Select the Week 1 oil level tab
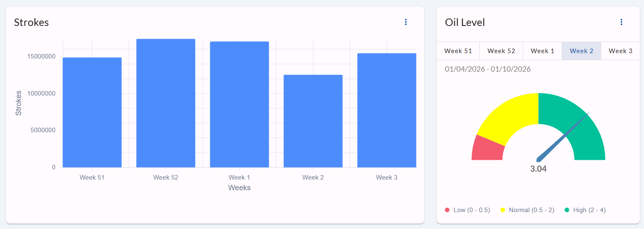 [x=542, y=51]
